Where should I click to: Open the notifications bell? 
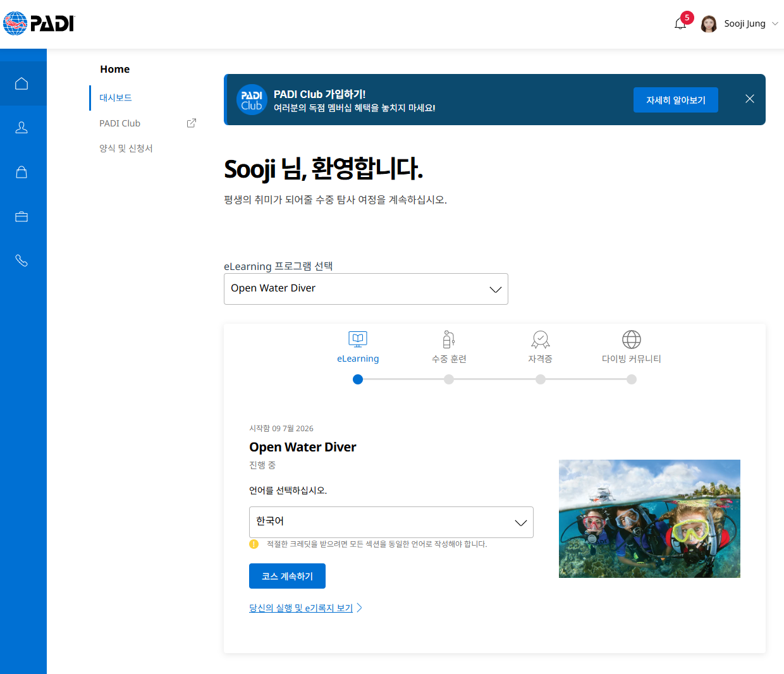click(x=680, y=24)
